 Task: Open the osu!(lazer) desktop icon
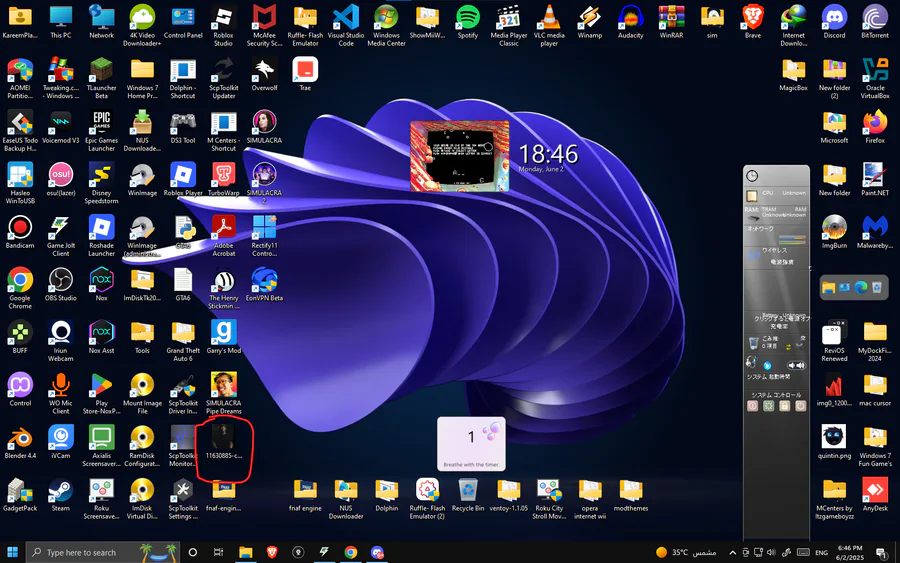click(x=61, y=180)
